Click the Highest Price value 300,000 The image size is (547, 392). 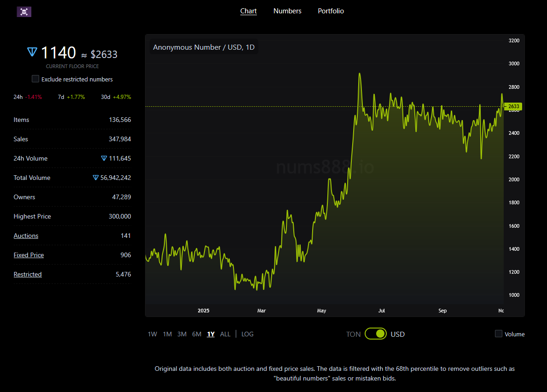coord(120,216)
